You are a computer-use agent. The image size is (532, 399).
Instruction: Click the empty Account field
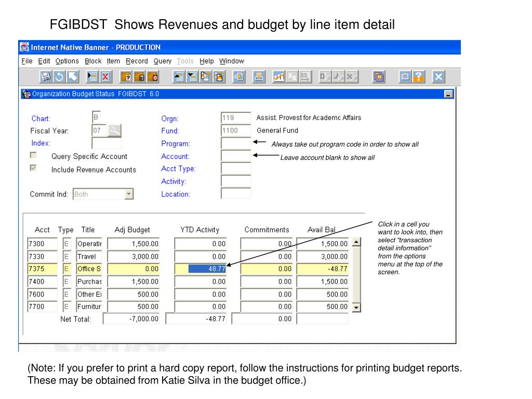pyautogui.click(x=236, y=156)
